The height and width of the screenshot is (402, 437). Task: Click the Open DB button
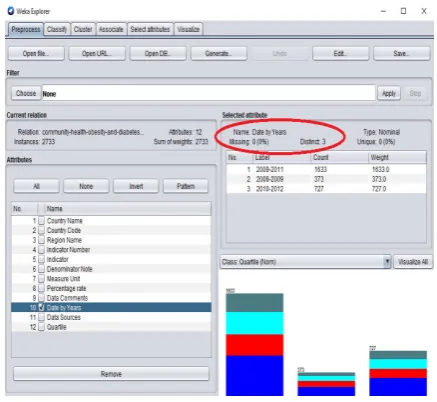158,53
